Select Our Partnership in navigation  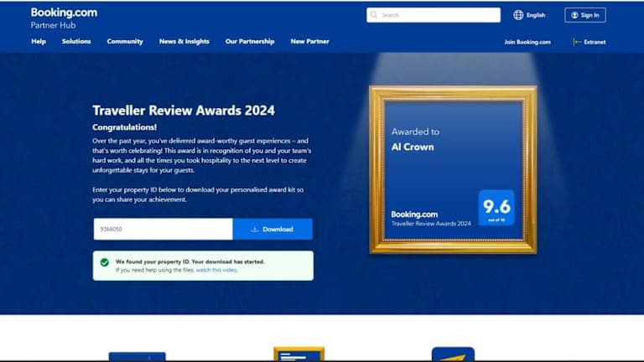coord(249,42)
